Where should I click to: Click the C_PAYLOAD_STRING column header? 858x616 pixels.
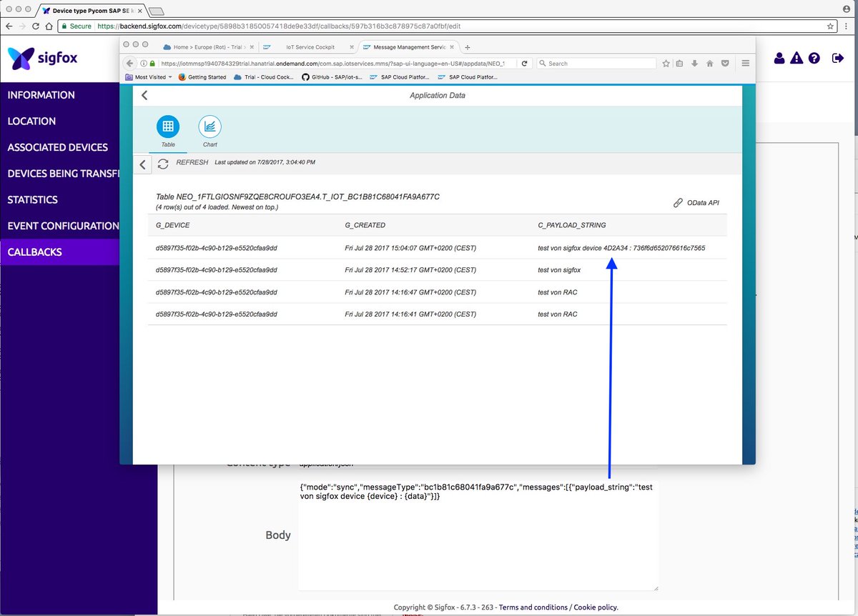coord(572,225)
